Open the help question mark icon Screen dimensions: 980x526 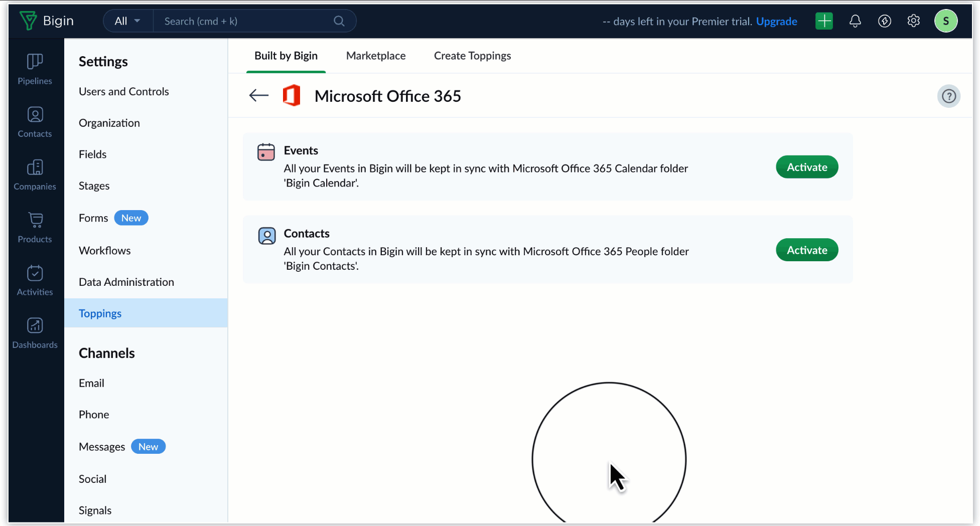948,96
